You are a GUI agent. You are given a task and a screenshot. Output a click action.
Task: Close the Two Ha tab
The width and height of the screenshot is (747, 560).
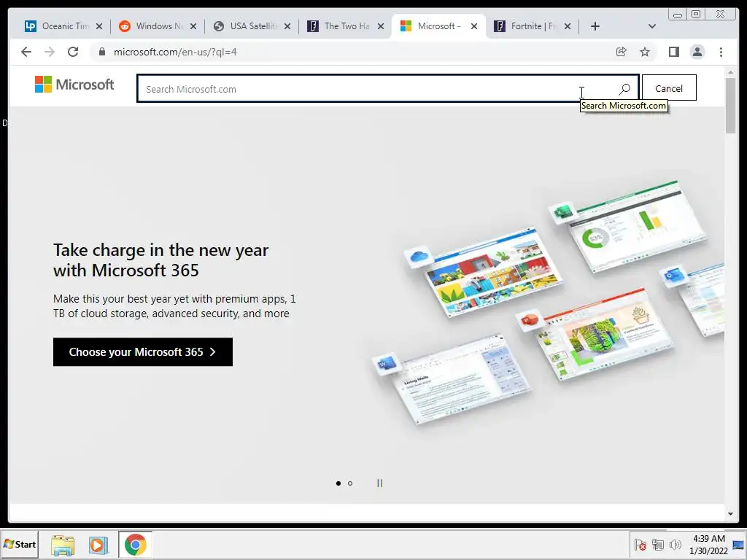381,26
